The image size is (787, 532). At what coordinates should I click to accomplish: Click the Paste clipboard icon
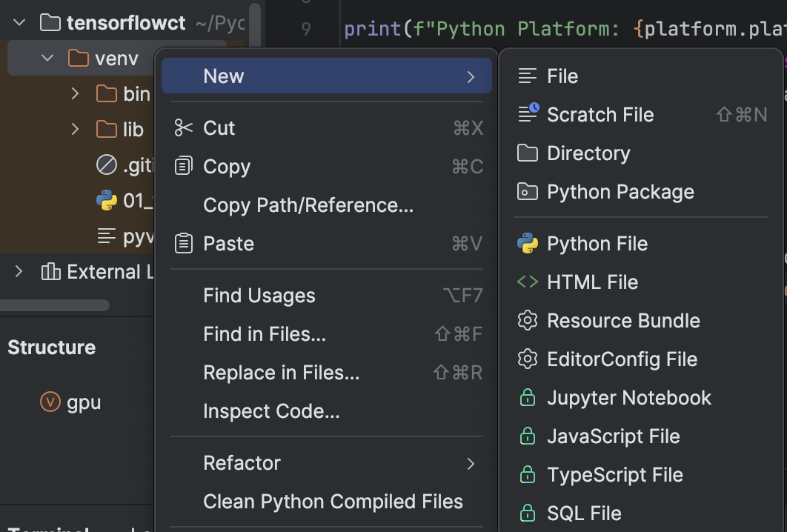[183, 244]
